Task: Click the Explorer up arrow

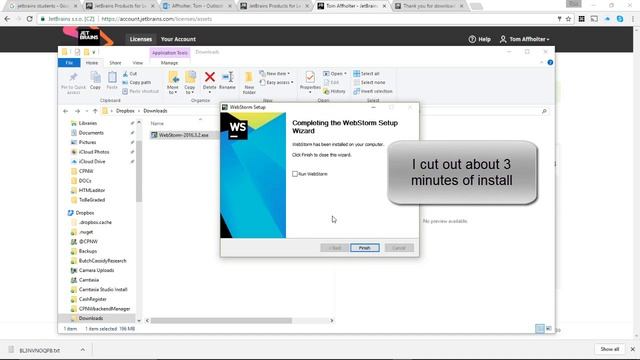Action: [95, 111]
